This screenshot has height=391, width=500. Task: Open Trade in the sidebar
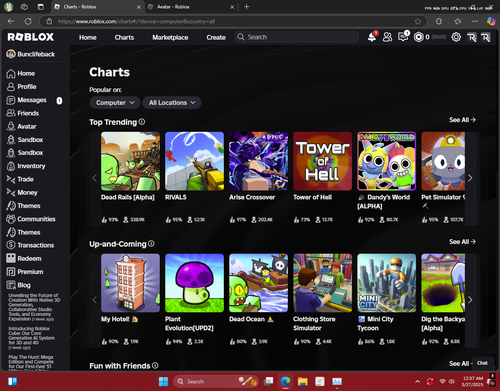pos(20,179)
